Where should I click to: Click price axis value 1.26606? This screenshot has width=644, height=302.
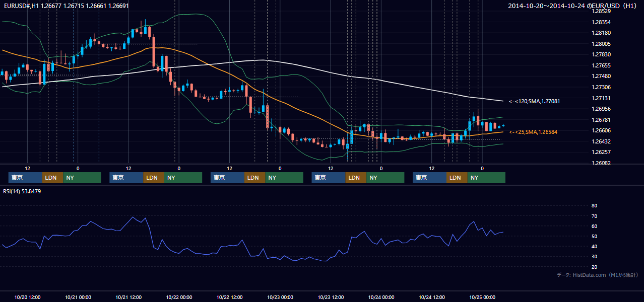coord(601,130)
